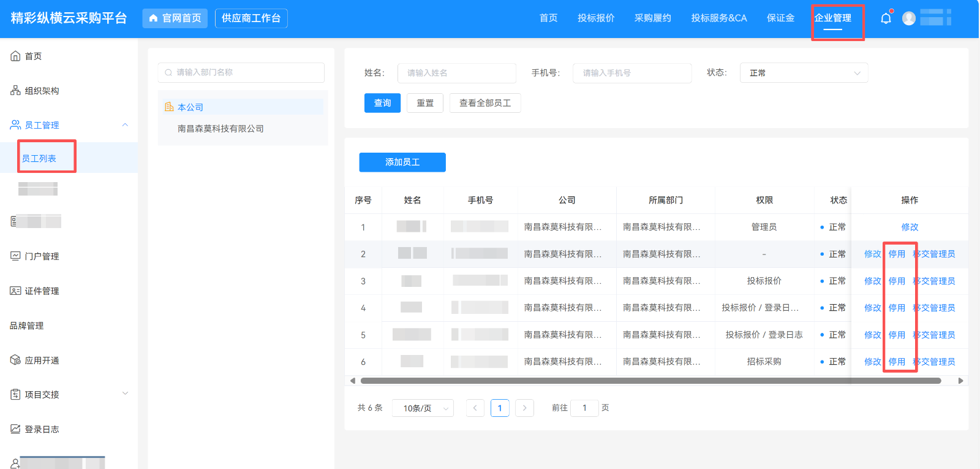Open the 状态 dropdown showing 正常
Screen dimensions: 980x469
pos(804,73)
